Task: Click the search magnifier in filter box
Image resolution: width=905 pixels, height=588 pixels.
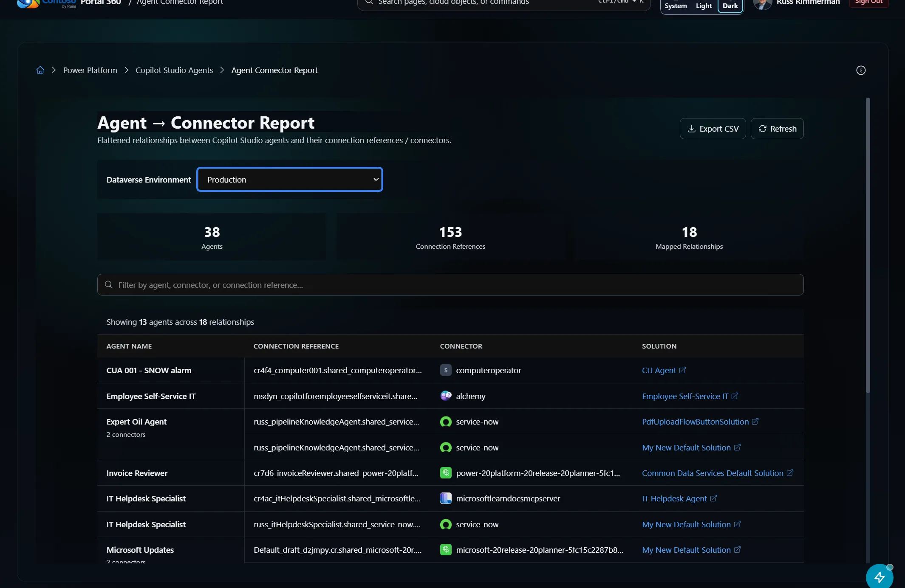Action: 109,284
